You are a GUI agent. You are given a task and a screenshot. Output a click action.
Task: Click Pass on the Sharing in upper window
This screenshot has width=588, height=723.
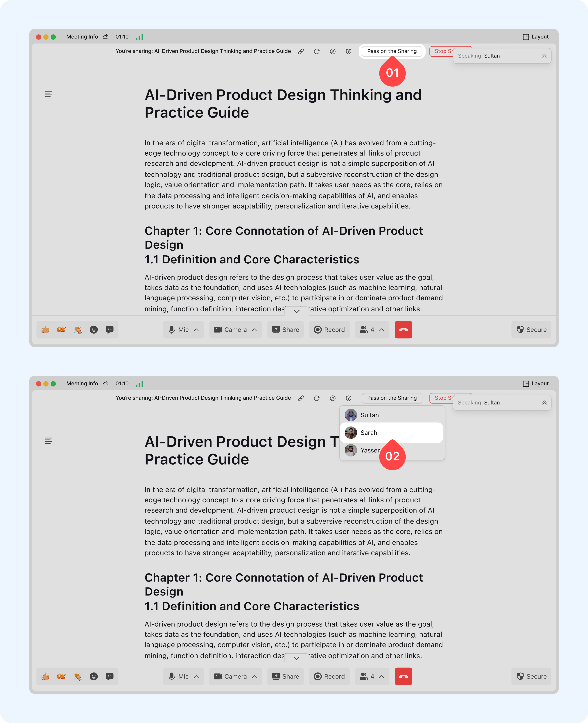point(392,51)
